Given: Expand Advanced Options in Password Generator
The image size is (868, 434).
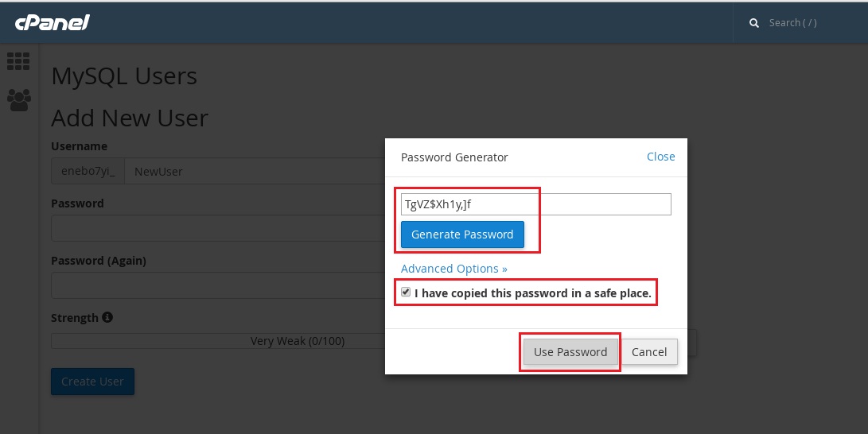Looking at the screenshot, I should coord(454,269).
